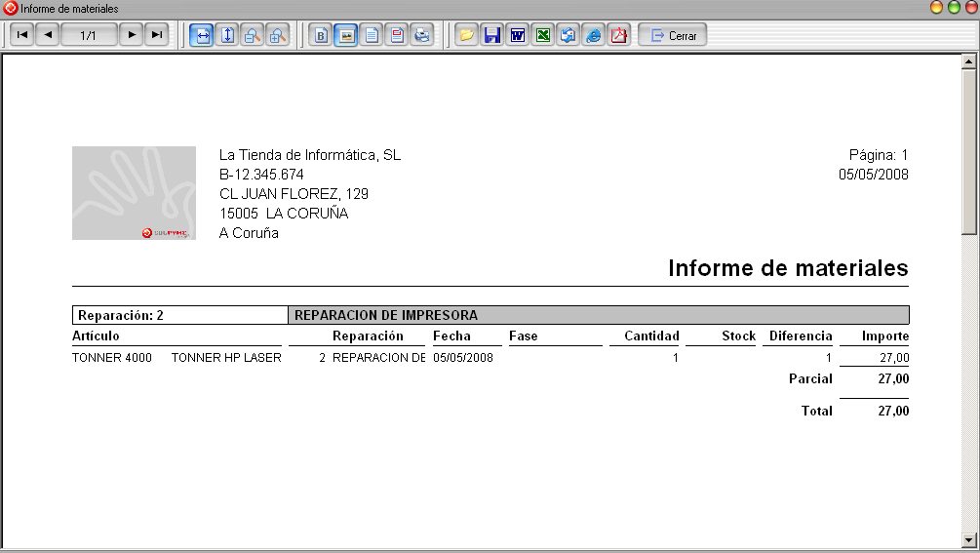
Task: Toggle fit-to-height view
Action: [227, 35]
